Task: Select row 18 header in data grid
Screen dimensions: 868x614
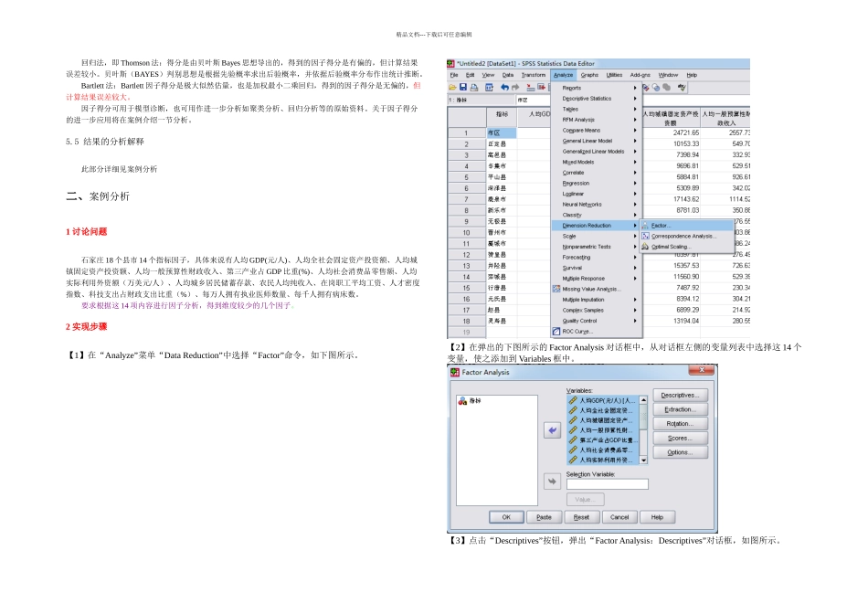Action: tap(465, 321)
